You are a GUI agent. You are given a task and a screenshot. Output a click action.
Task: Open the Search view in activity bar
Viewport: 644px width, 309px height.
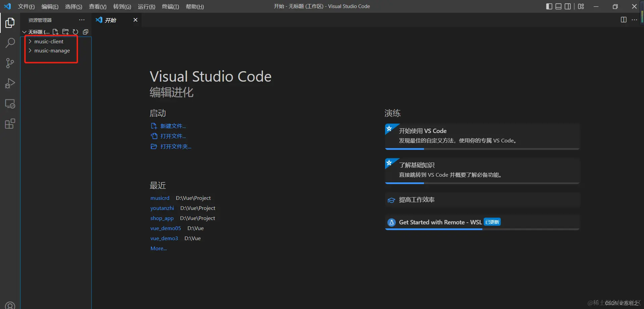(x=10, y=43)
